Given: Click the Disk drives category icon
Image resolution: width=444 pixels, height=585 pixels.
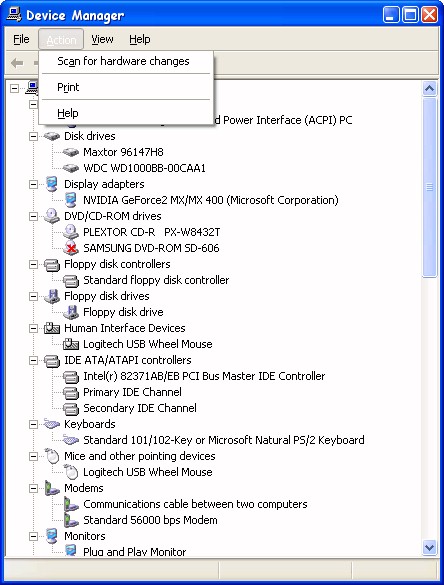Looking at the screenshot, I should (51, 136).
